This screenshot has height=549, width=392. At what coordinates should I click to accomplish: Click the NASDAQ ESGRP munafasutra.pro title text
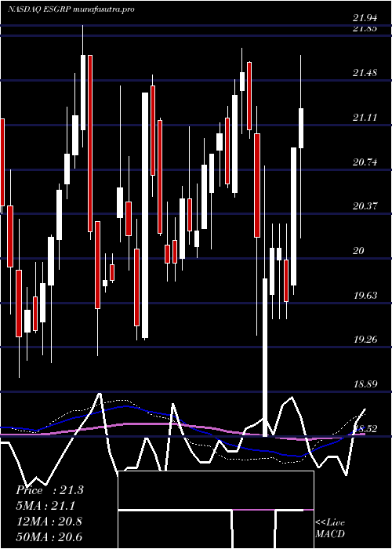[x=71, y=9]
